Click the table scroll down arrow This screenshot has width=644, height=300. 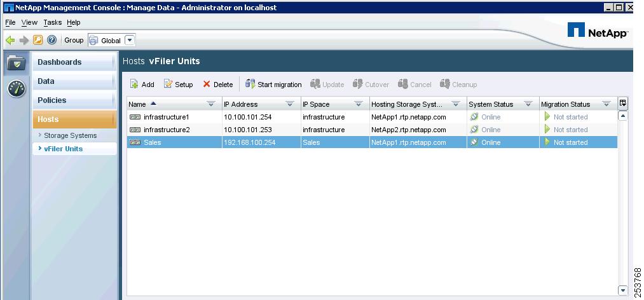pyautogui.click(x=622, y=290)
